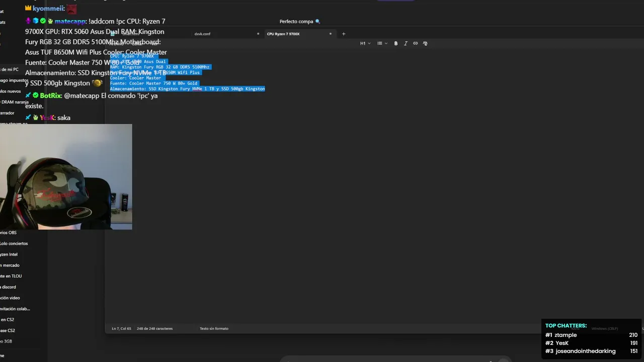
Task: Toggle bold formatting in Notepad
Action: (396, 43)
